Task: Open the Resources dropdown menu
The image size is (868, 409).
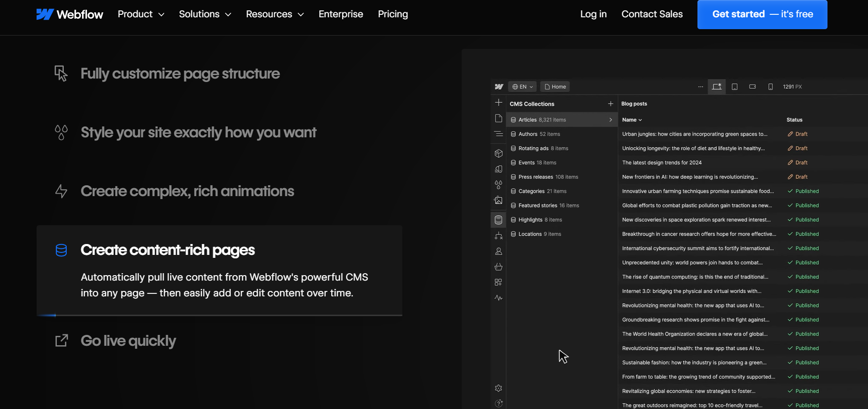Action: coord(275,14)
